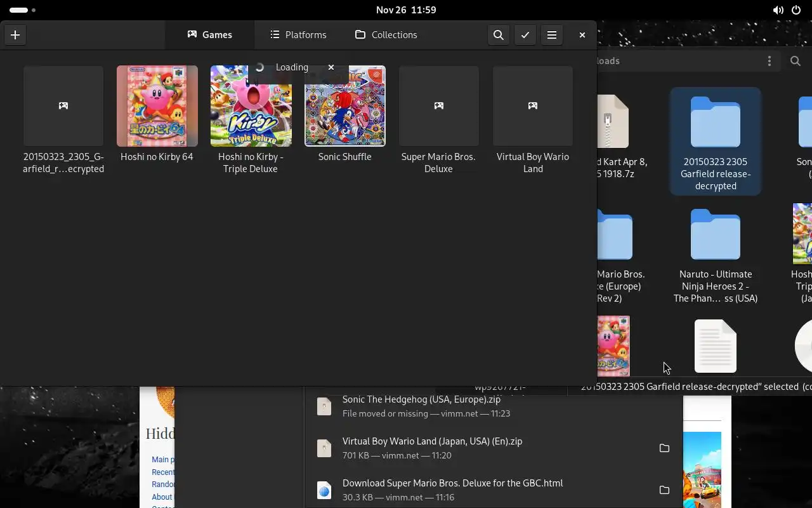812x508 pixels.
Task: Select Garfield release-decrypted folder in Files
Action: coord(716,141)
